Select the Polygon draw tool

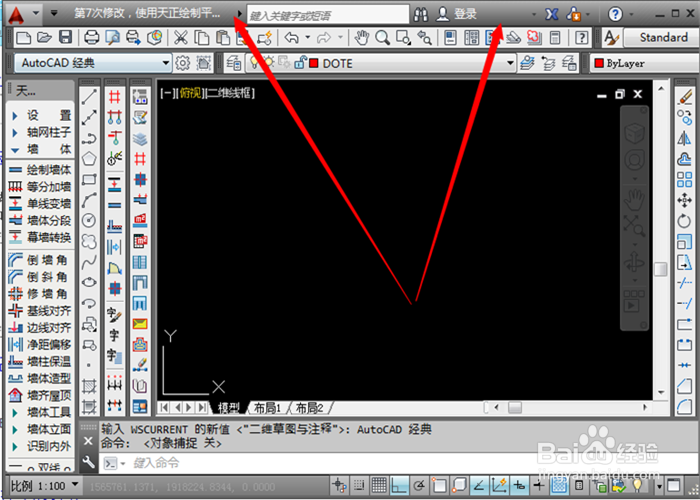[x=89, y=158]
